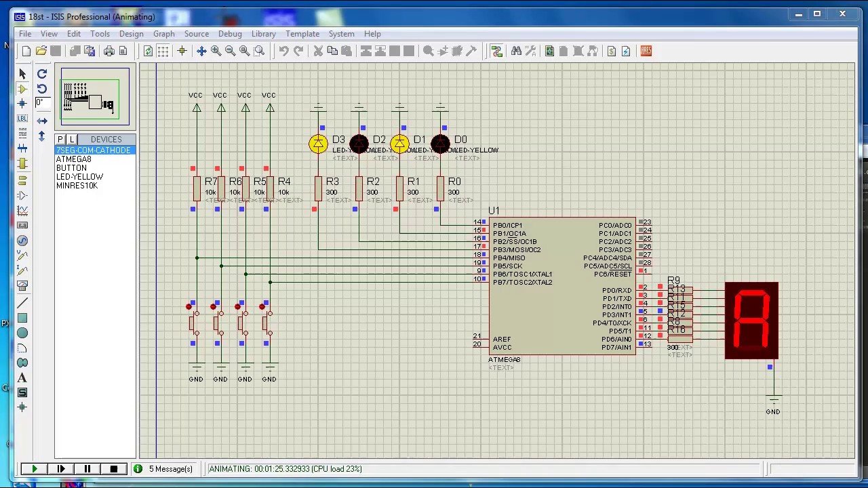Select the 2D graphics circle tool
Image resolution: width=868 pixels, height=488 pixels.
pos(22,333)
